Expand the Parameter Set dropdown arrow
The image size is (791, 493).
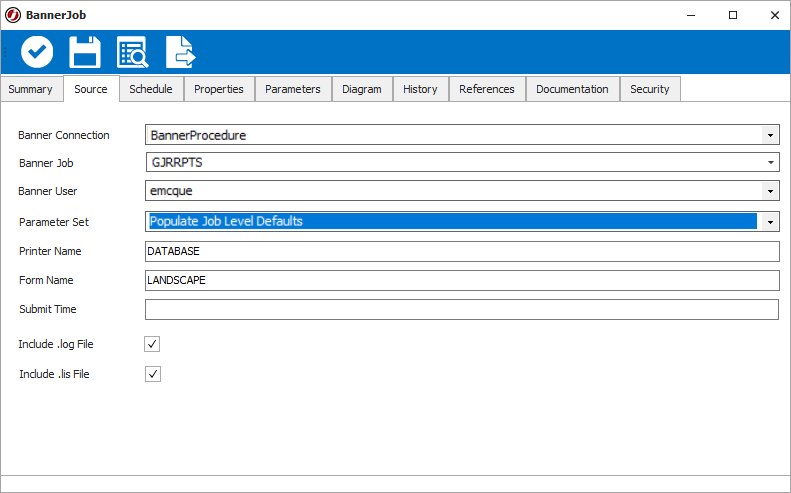pyautogui.click(x=770, y=222)
